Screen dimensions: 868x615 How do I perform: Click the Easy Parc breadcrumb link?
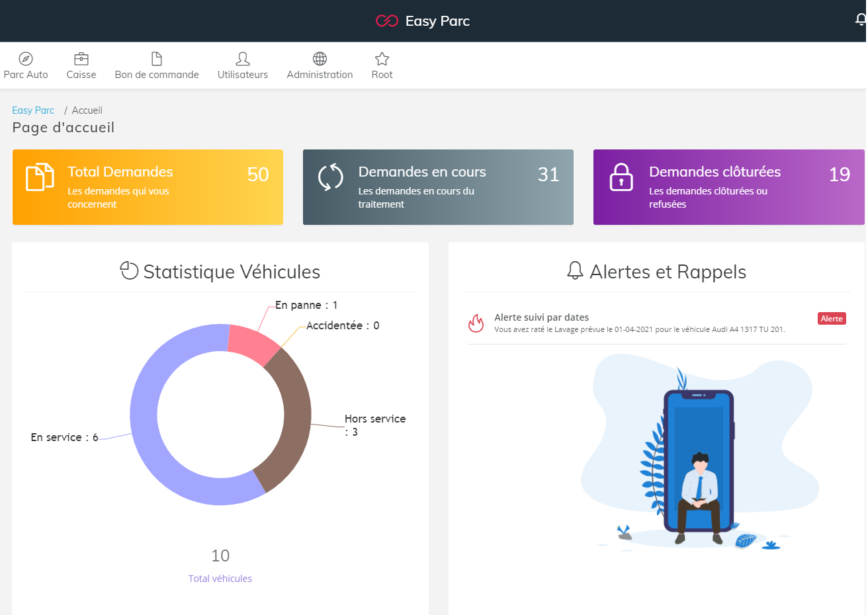pyautogui.click(x=33, y=110)
